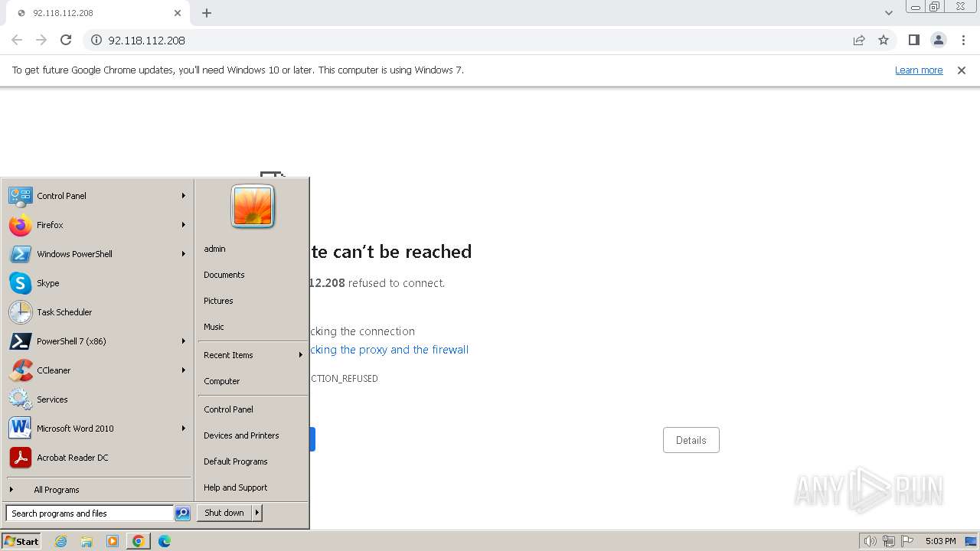
Task: Click the network tray icon
Action: click(x=889, y=541)
